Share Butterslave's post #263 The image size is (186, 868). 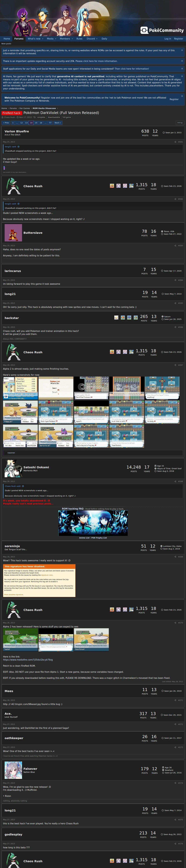pos(175,245)
